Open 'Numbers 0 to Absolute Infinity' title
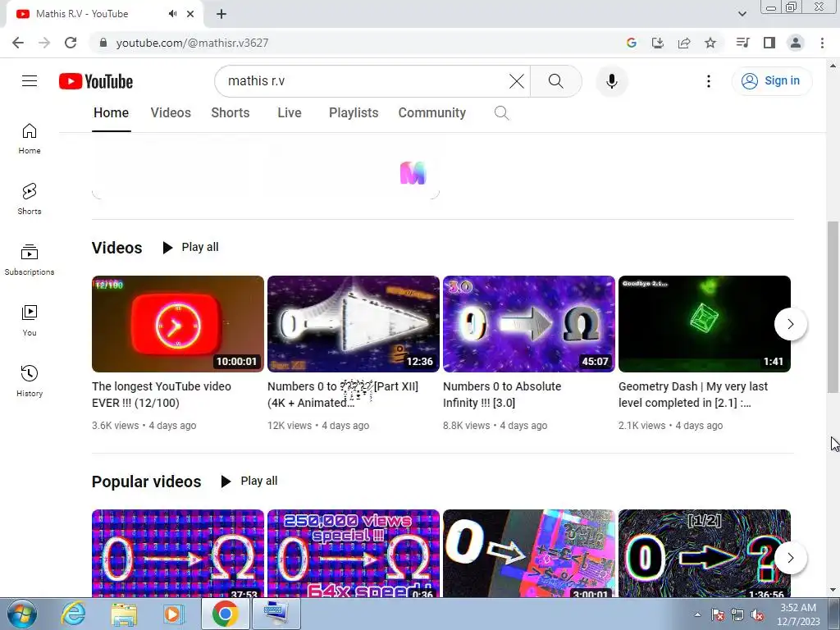The width and height of the screenshot is (840, 630). pos(502,395)
